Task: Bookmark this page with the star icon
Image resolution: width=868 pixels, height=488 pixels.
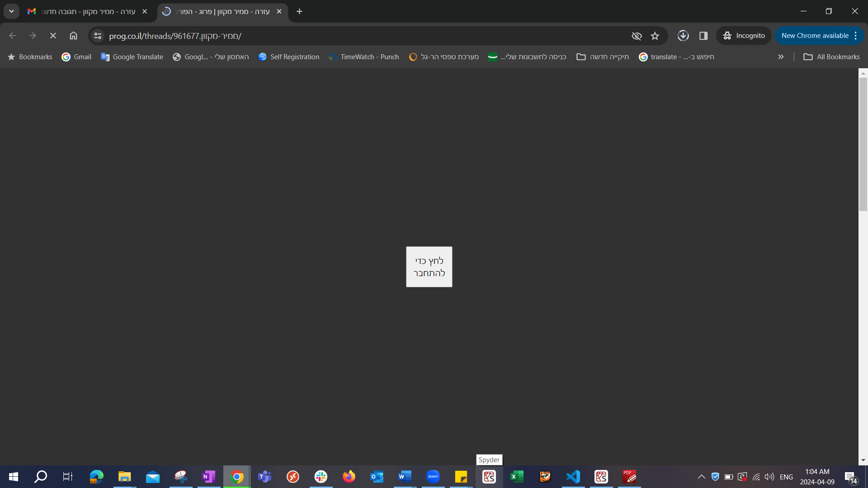Action: click(x=655, y=36)
